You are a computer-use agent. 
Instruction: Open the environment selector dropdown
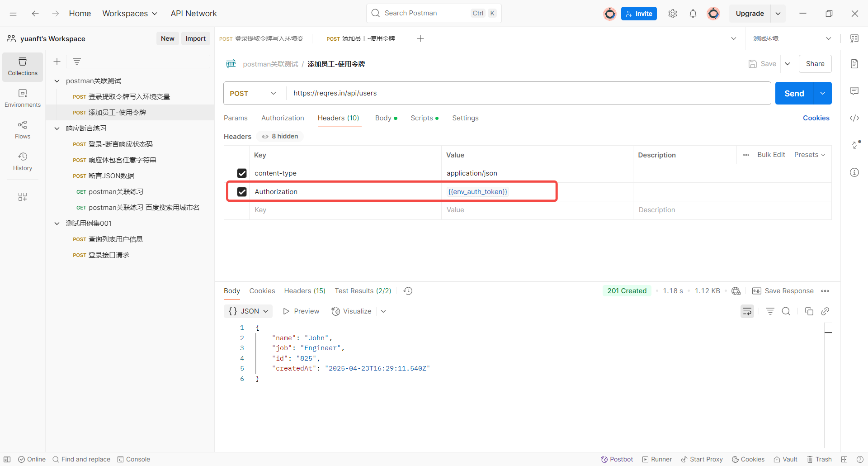point(792,38)
